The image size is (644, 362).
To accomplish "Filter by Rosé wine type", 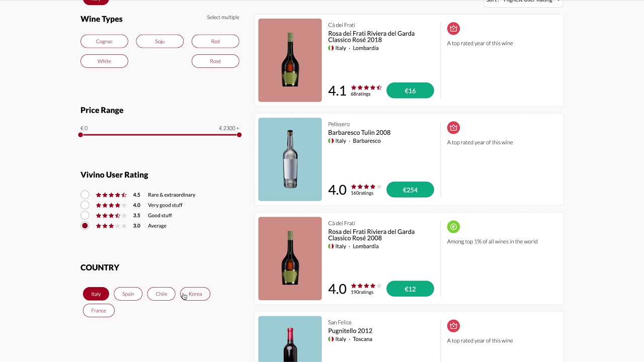I will click(x=215, y=61).
